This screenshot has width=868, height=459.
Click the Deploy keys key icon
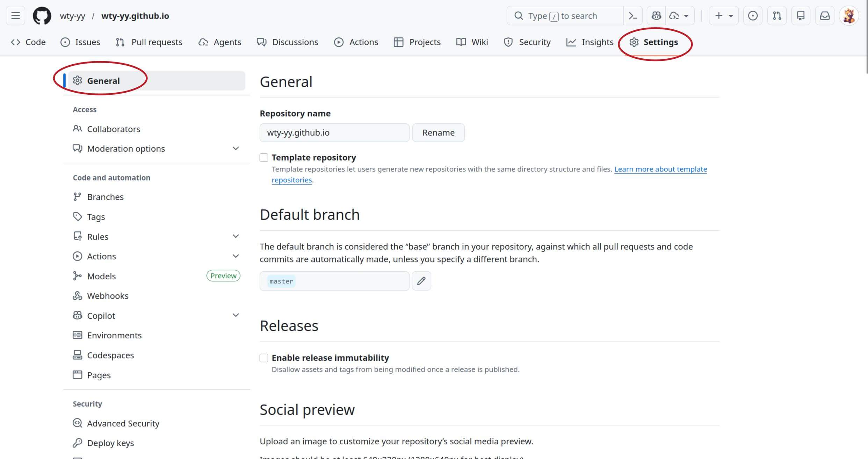click(77, 443)
